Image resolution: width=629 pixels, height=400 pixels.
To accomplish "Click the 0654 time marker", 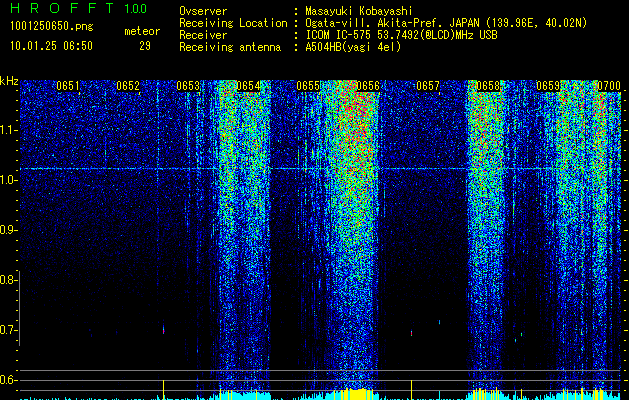I will tap(248, 86).
